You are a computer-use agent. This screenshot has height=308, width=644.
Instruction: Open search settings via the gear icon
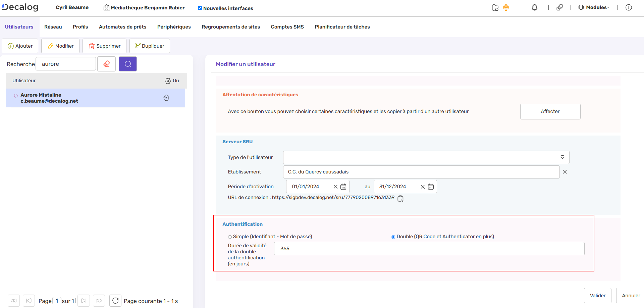[167, 81]
